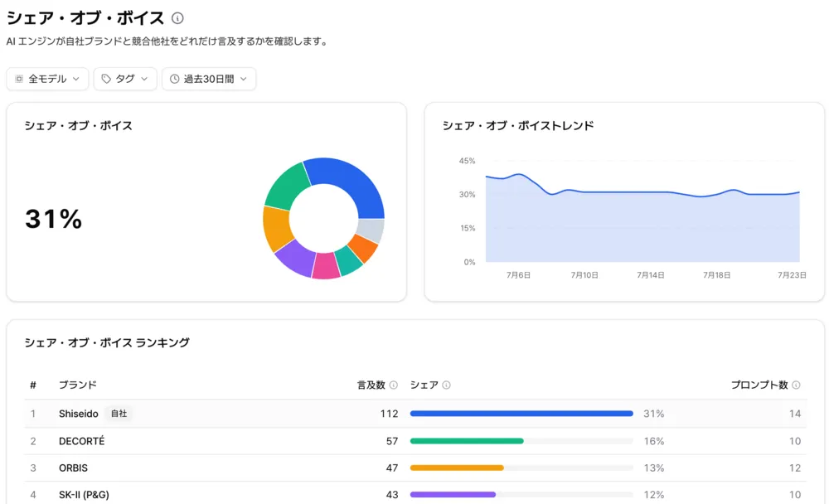Click the info icon next to プロンプト数
The image size is (829, 504).
796,385
